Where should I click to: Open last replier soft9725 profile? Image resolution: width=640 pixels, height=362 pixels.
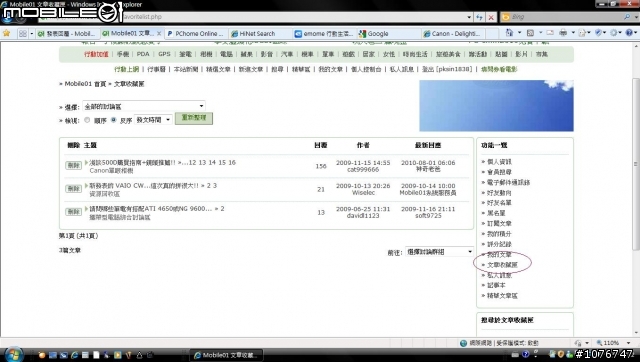428,215
